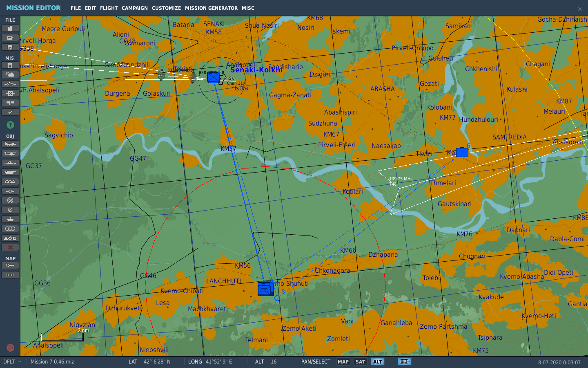Open the CAMPAIGN menu
588x368 pixels.
tap(135, 8)
